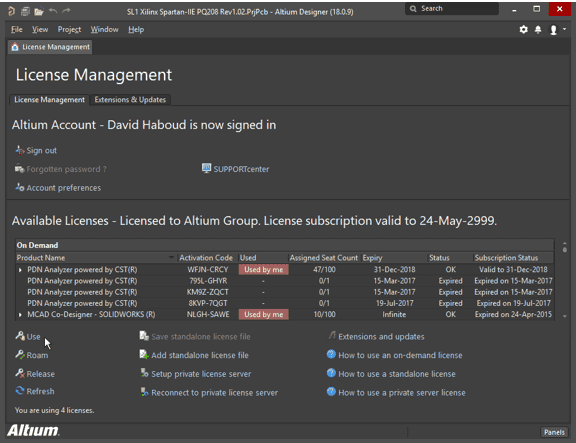Open the Project menu

click(x=69, y=29)
